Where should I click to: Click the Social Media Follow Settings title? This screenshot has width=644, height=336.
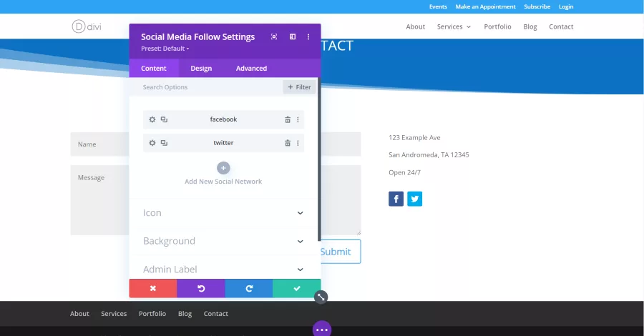pyautogui.click(x=198, y=36)
